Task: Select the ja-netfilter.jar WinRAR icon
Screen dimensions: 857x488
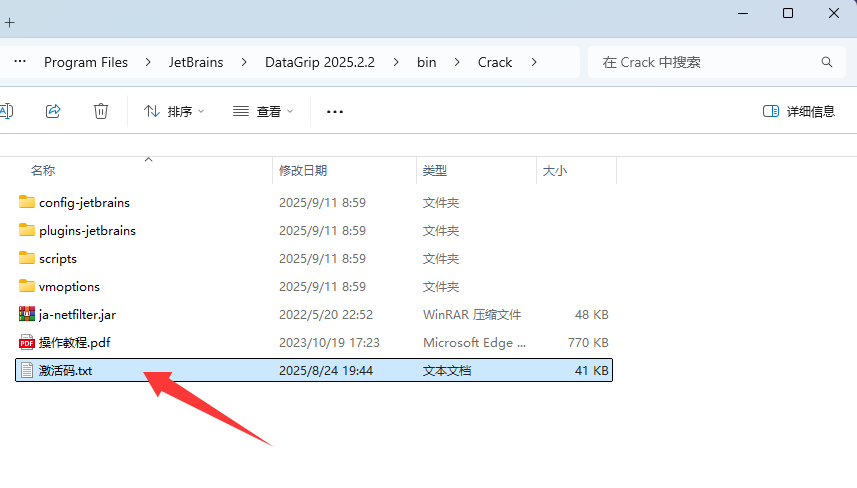Action: tap(26, 314)
